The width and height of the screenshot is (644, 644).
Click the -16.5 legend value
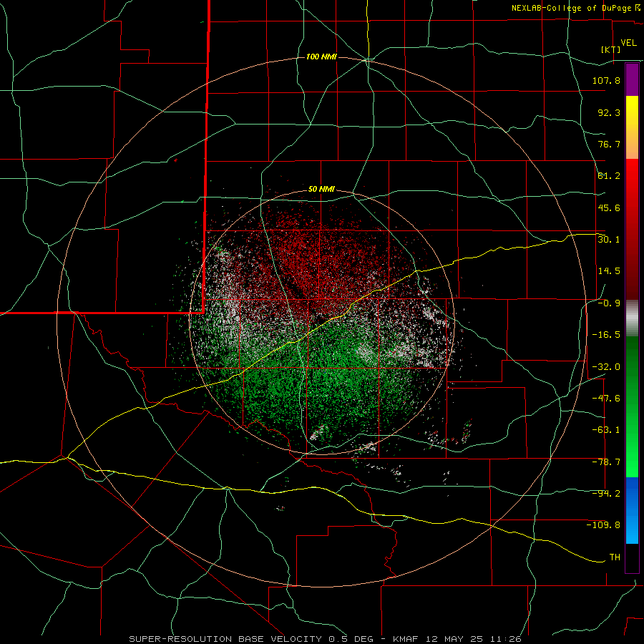(x=606, y=335)
